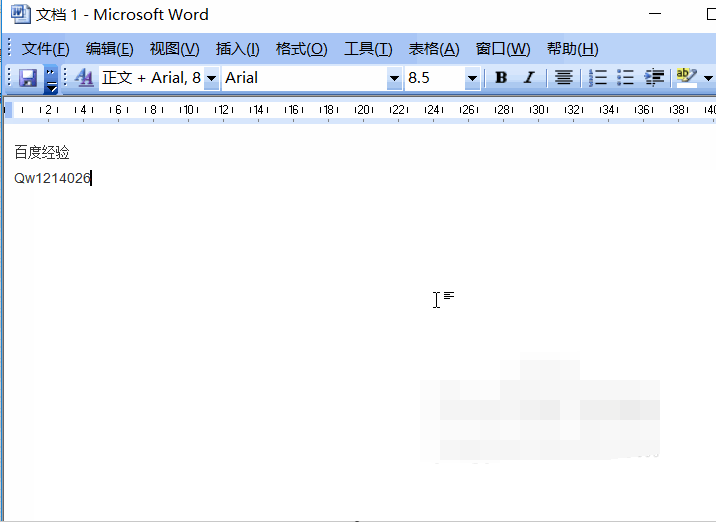Open the Styles and Formatting icon
716x522 pixels.
click(x=84, y=78)
